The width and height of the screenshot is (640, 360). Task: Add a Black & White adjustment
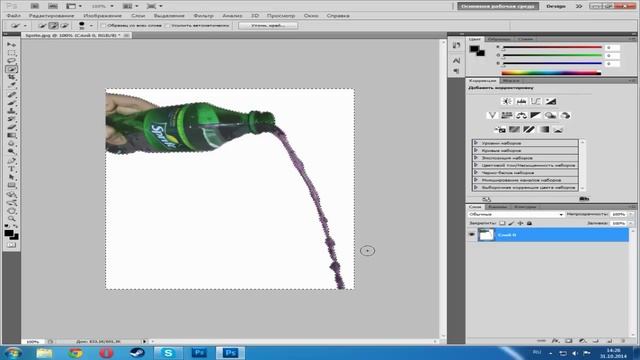tap(536, 116)
